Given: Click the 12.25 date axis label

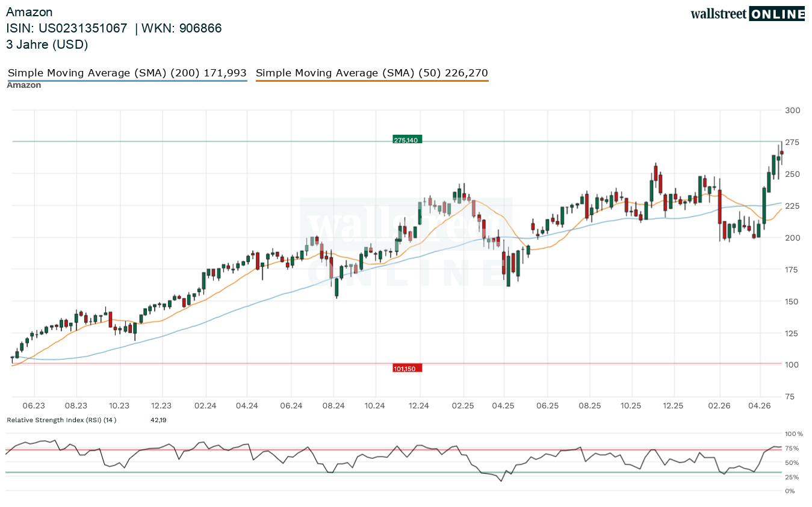Looking at the screenshot, I should 674,407.
